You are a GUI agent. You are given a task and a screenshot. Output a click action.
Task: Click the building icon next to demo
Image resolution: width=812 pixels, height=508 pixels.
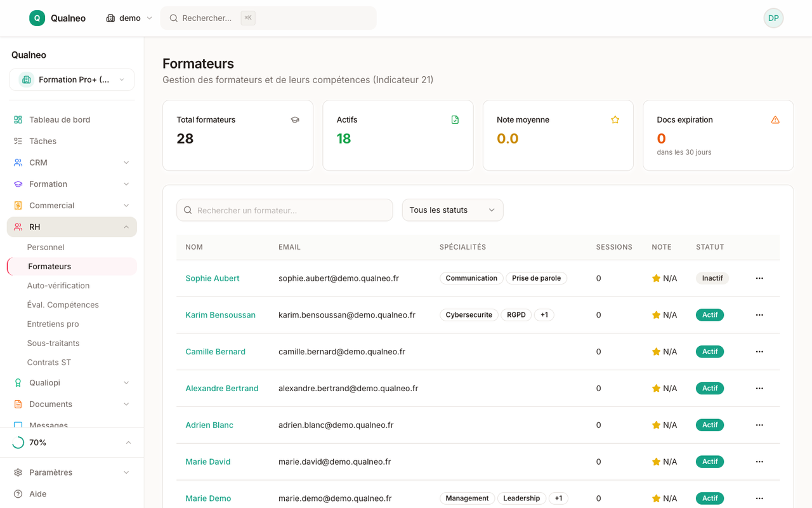[x=110, y=18]
